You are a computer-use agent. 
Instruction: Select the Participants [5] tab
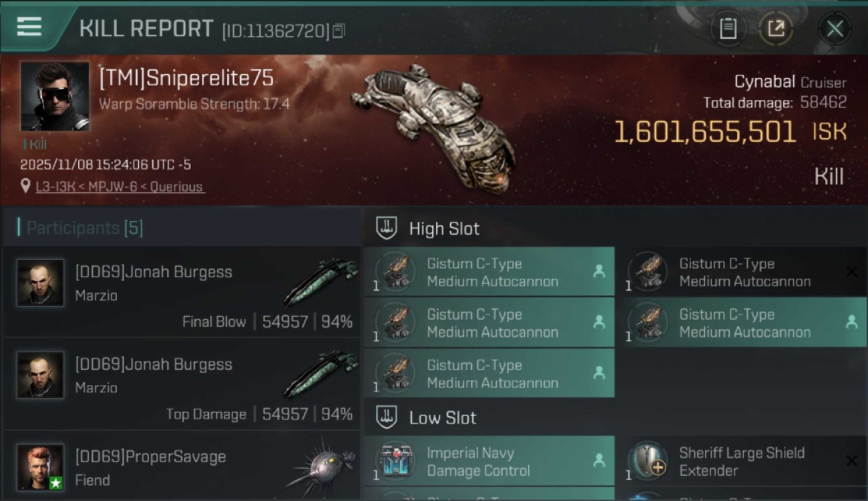[x=84, y=228]
